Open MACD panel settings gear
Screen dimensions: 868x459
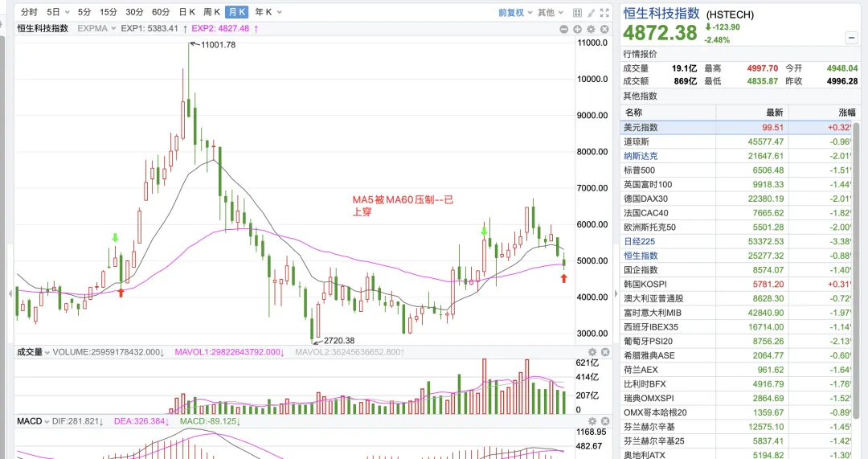pyautogui.click(x=592, y=421)
